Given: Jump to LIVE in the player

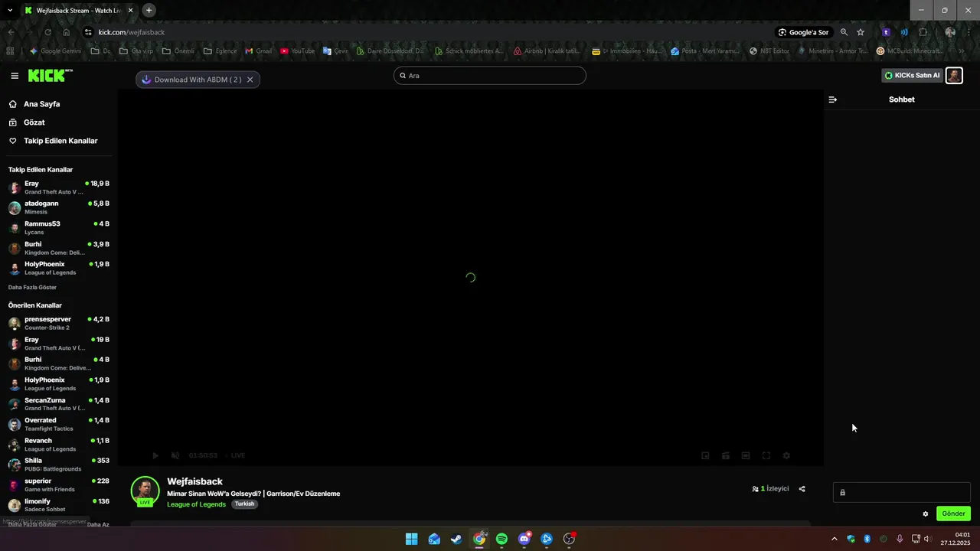Looking at the screenshot, I should pos(236,455).
